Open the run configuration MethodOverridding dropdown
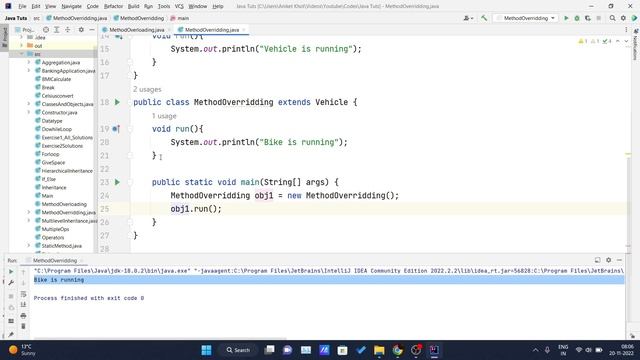640x360 pixels. [526, 18]
